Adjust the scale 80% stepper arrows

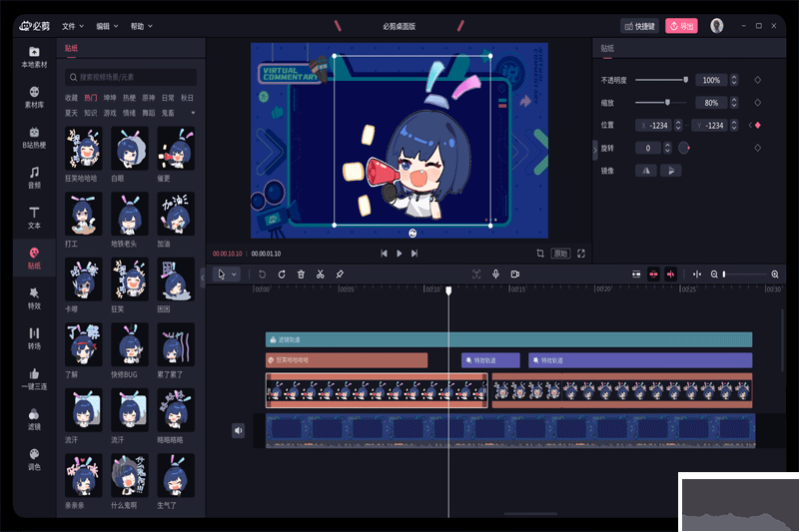point(734,103)
